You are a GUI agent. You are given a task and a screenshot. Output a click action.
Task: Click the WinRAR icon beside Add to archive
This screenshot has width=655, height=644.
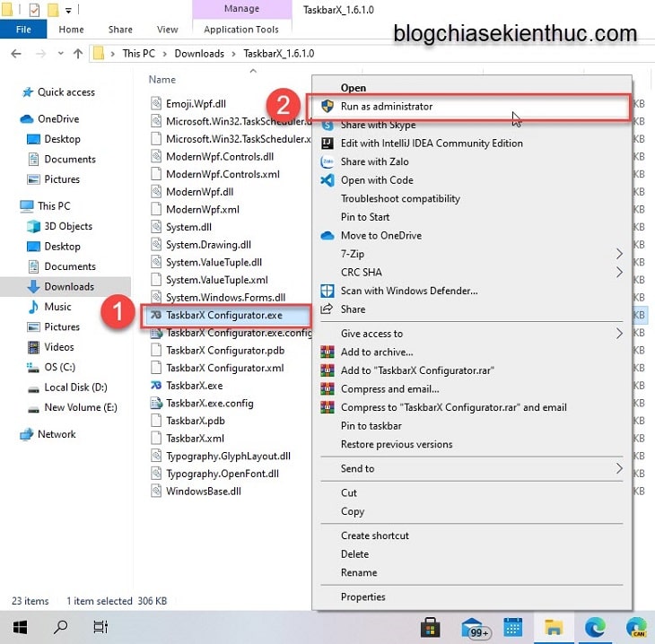pyautogui.click(x=327, y=352)
